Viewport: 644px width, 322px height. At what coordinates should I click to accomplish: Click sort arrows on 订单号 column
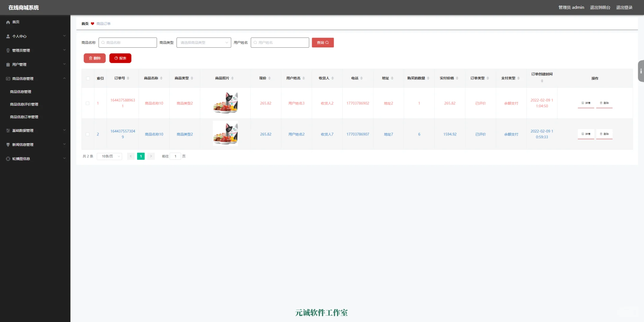pos(128,78)
